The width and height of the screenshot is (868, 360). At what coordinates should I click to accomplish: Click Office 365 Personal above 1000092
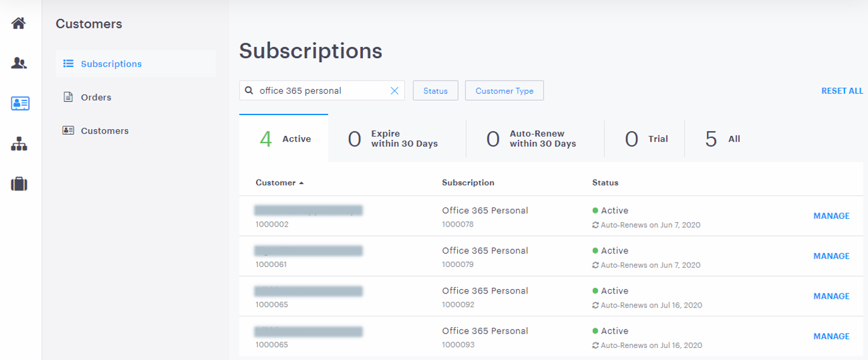(x=485, y=290)
